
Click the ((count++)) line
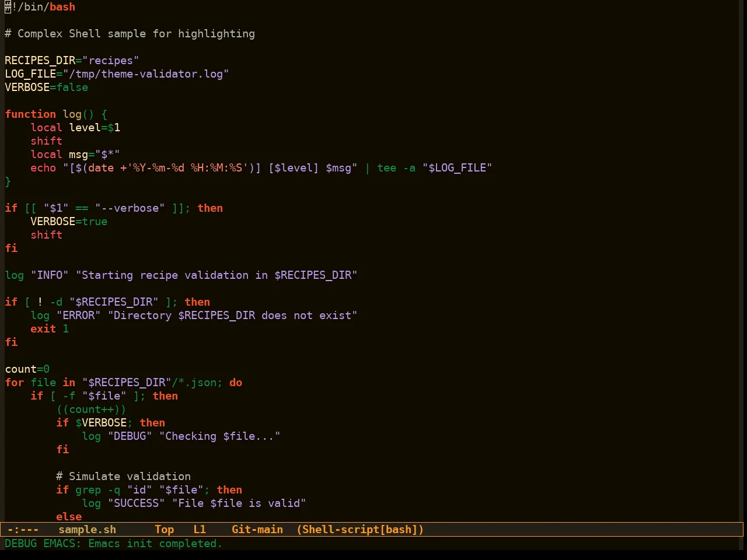click(x=91, y=409)
